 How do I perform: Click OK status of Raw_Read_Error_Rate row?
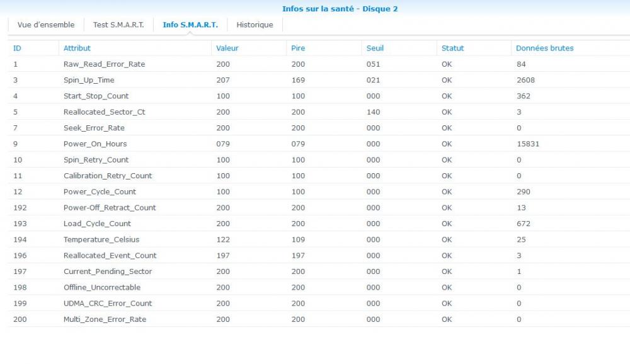point(447,64)
